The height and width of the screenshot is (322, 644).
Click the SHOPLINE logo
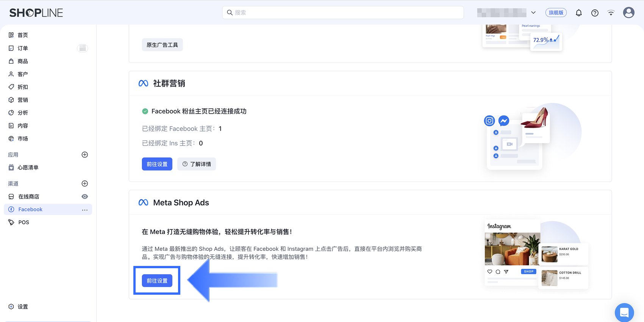coord(36,13)
